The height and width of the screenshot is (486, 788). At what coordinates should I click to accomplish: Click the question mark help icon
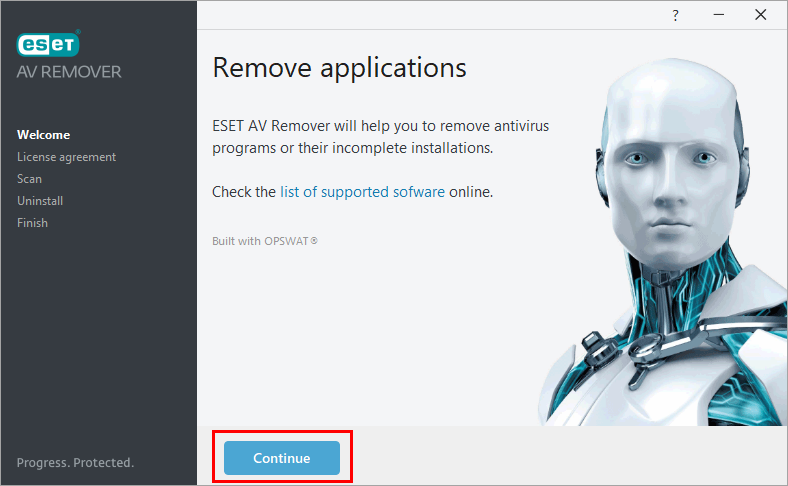point(674,15)
